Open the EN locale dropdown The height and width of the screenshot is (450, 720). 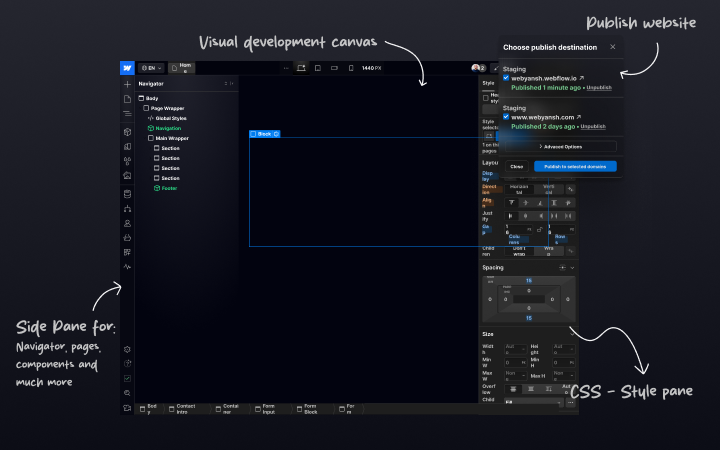(151, 68)
